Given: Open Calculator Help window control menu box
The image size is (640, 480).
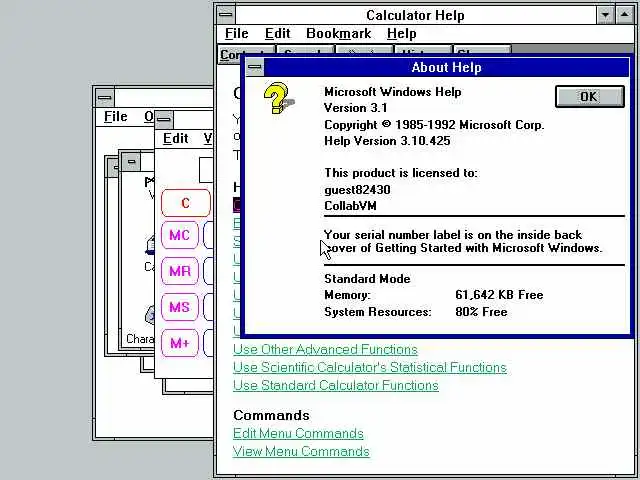Looking at the screenshot, I should pos(226,15).
